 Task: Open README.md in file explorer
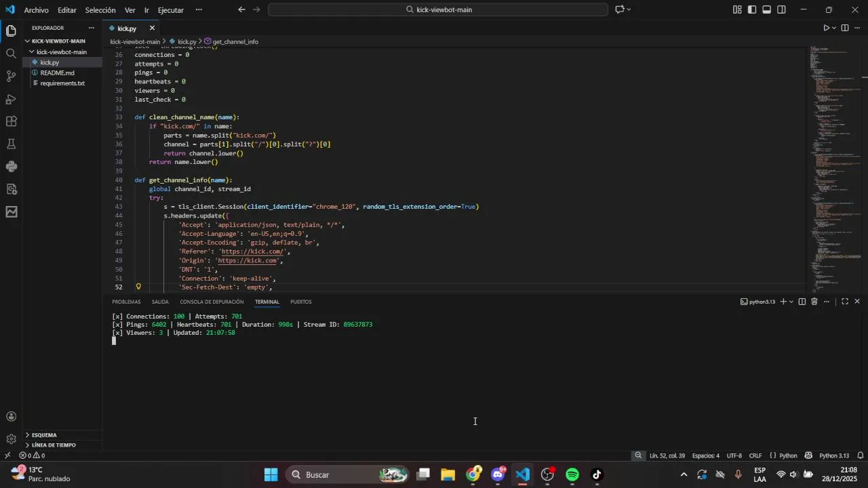[62, 73]
